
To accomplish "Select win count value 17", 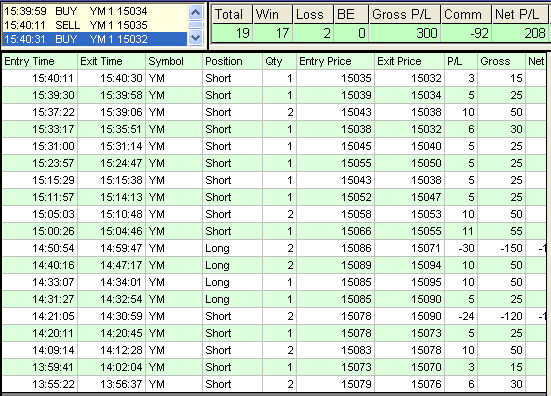I will point(273,33).
